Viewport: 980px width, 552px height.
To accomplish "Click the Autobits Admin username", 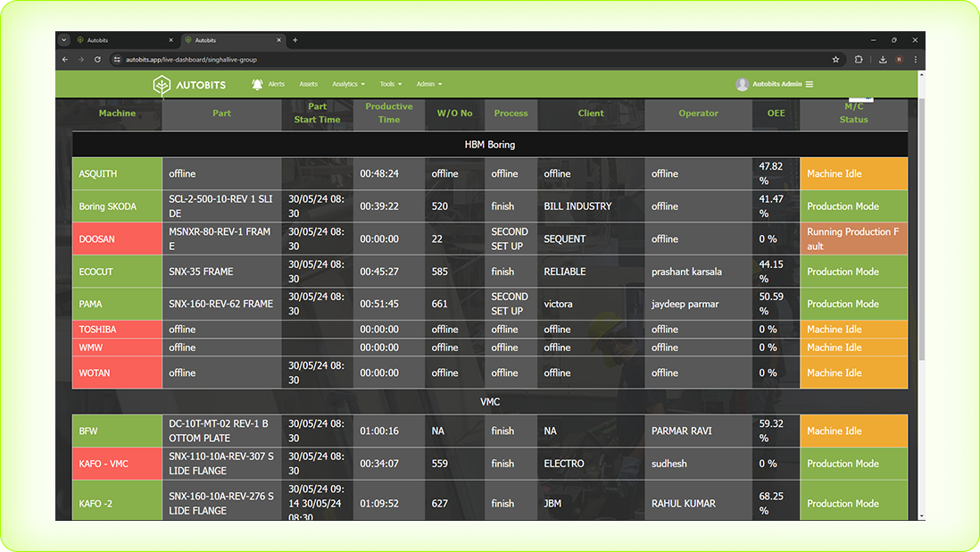I will tap(777, 84).
